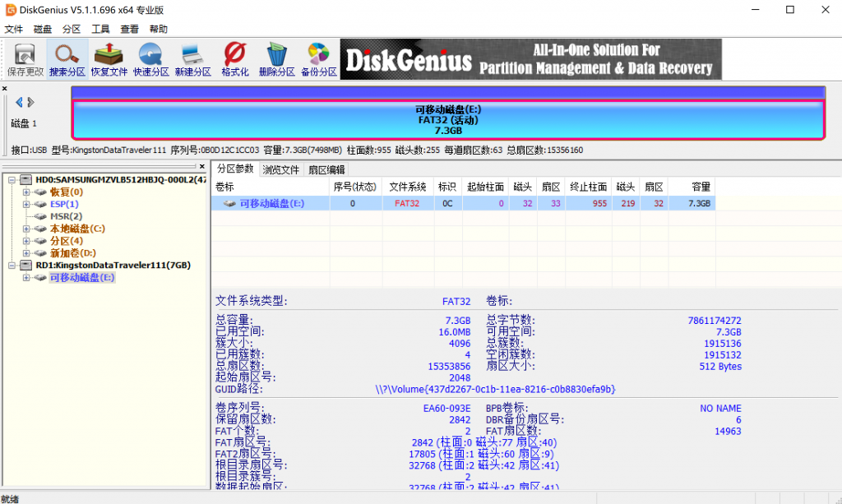This screenshot has height=504, width=842.
Task: Click the 219 head cell in table
Action: tap(627, 203)
